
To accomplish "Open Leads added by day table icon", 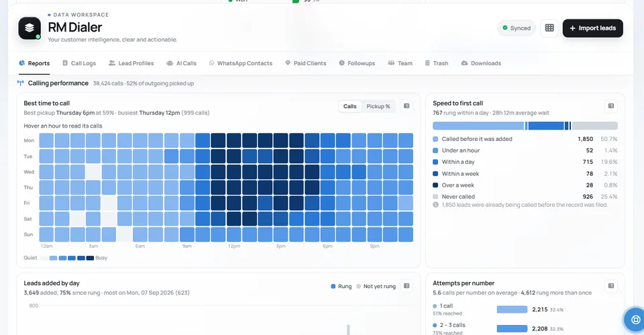I will point(407,286).
